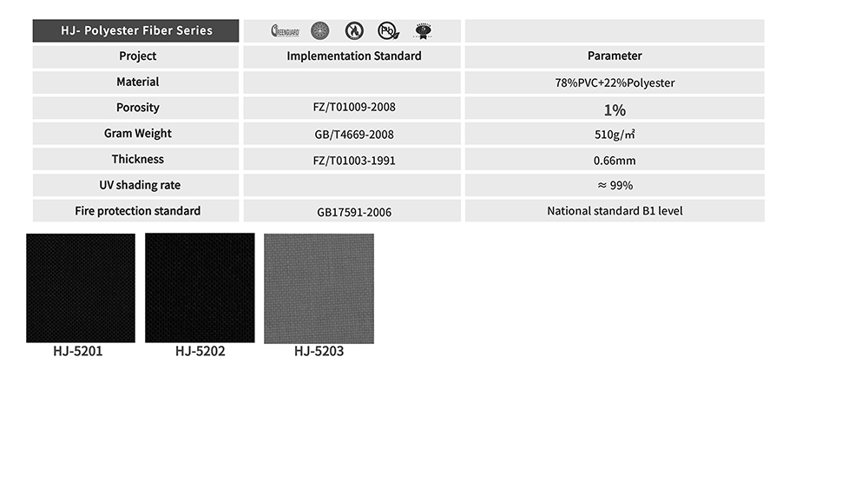Select the HJ-5203 gray fabric swatch
Screen dimensions: 868x489
click(319, 288)
